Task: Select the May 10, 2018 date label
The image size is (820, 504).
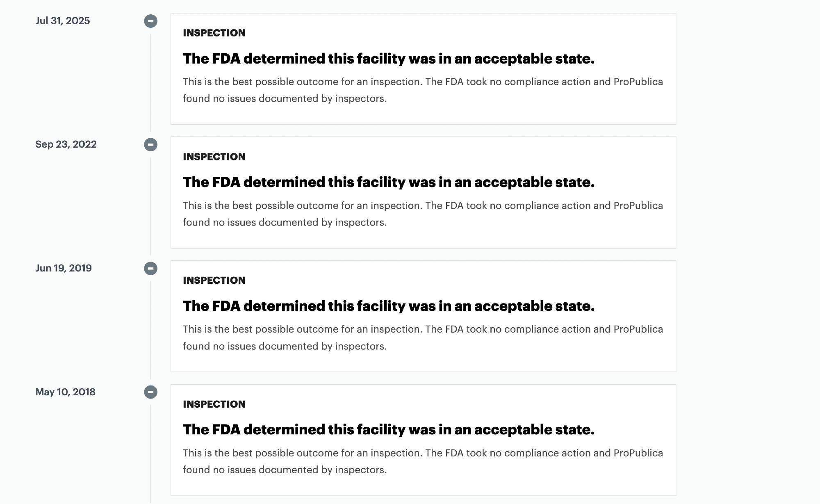Action: (x=65, y=392)
